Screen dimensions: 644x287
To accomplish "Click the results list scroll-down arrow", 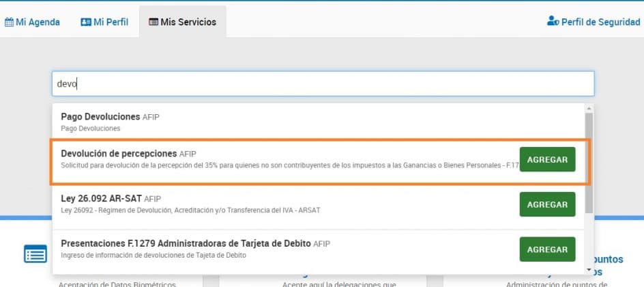I will [x=589, y=270].
